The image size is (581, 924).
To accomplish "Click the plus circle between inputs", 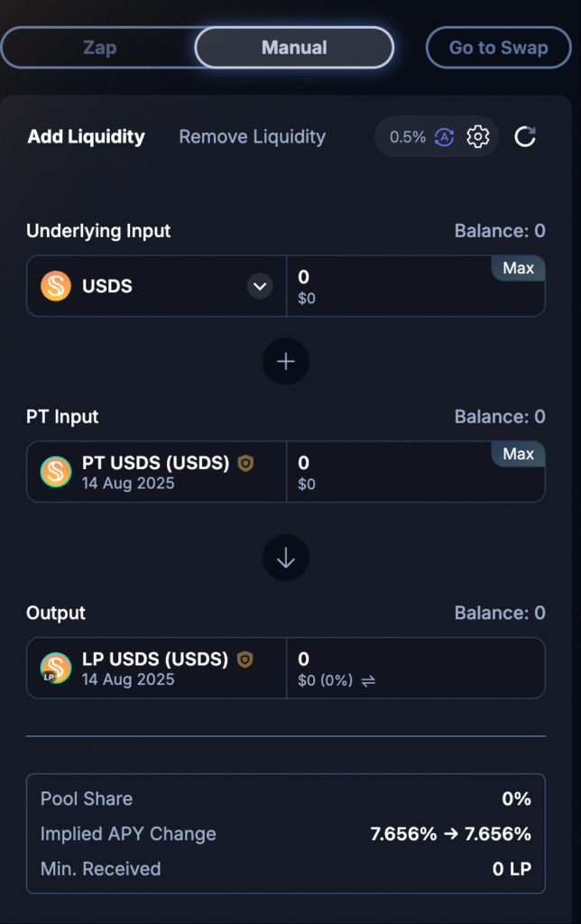I will [286, 361].
